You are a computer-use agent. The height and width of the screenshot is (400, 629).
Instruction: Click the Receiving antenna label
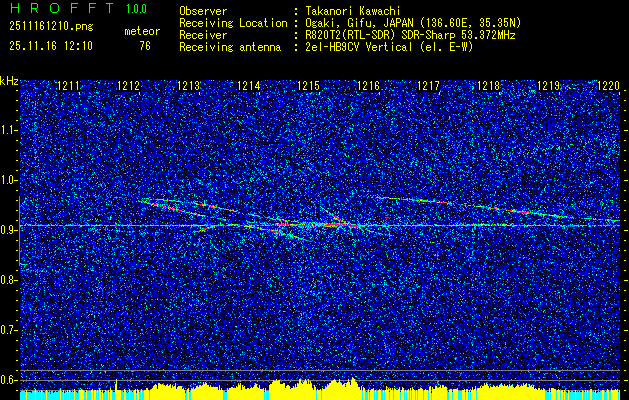click(x=230, y=47)
